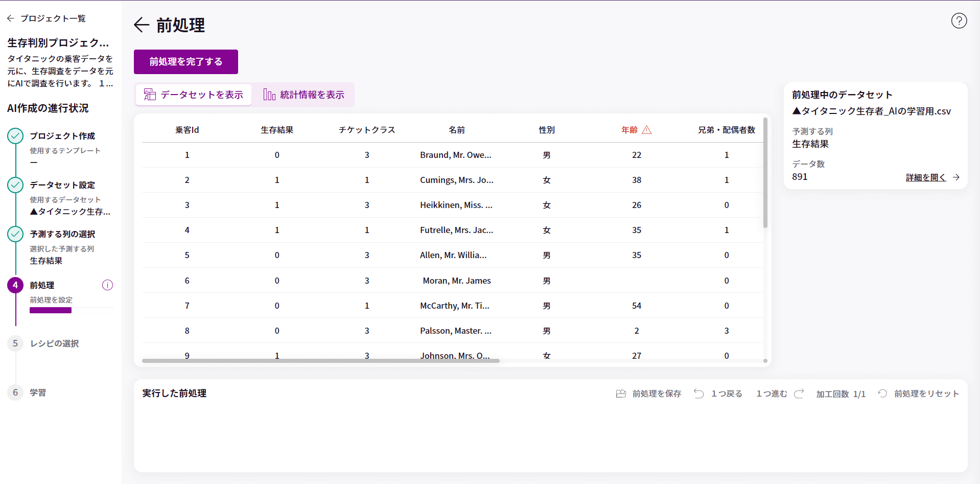
Task: Click name cell Braund, Mr. Owe...
Action: (456, 155)
